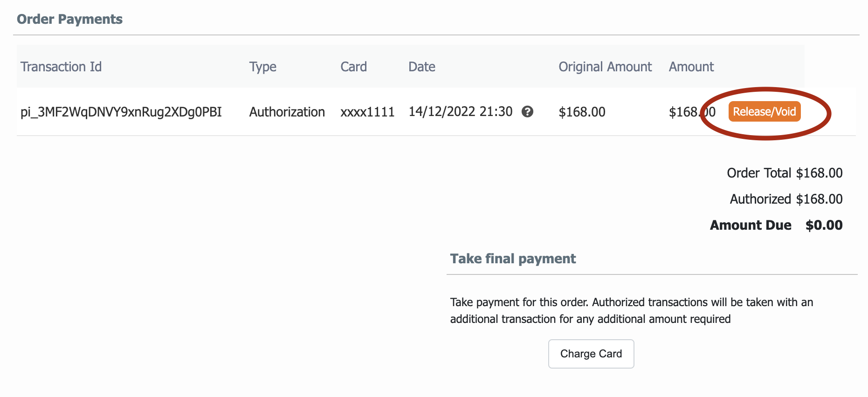
Task: Click card number xxxx1111
Action: [367, 112]
